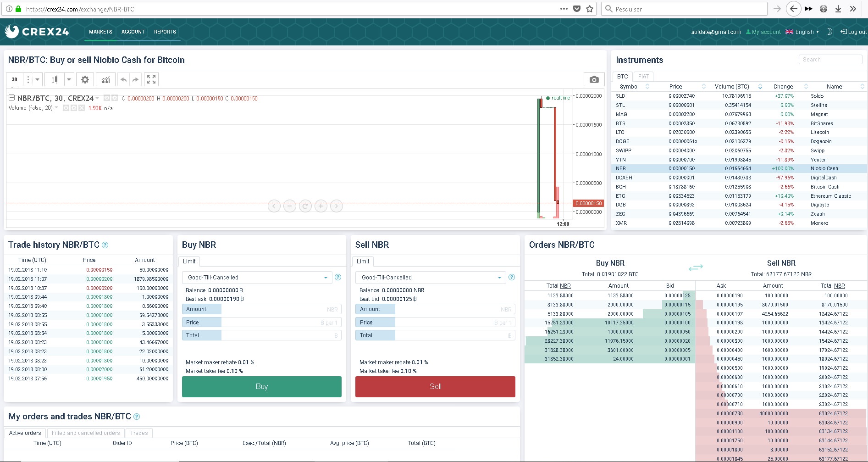868x462 pixels.
Task: Open REPORTS menu
Action: coord(165,32)
